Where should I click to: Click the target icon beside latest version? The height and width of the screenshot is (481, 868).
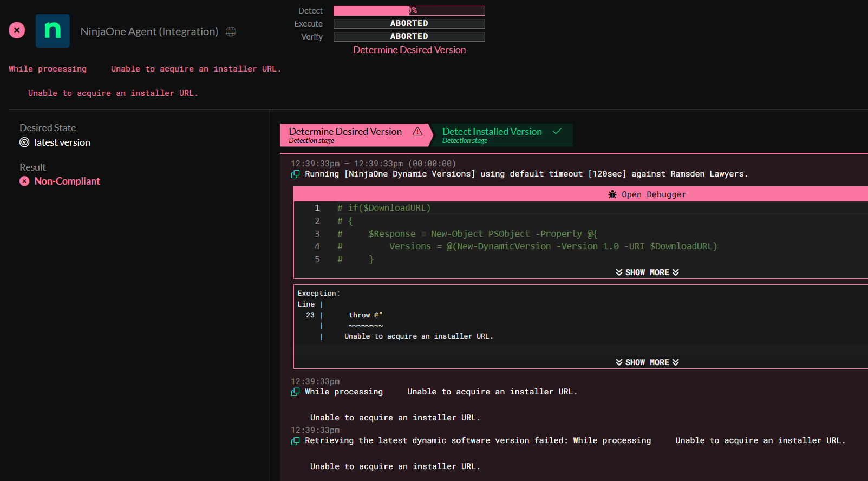point(24,142)
